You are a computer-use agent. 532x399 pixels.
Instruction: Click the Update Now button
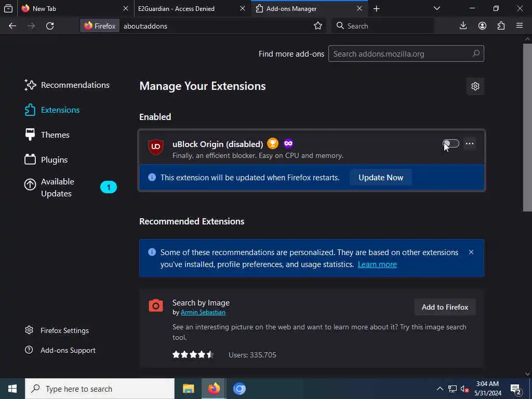(381, 178)
